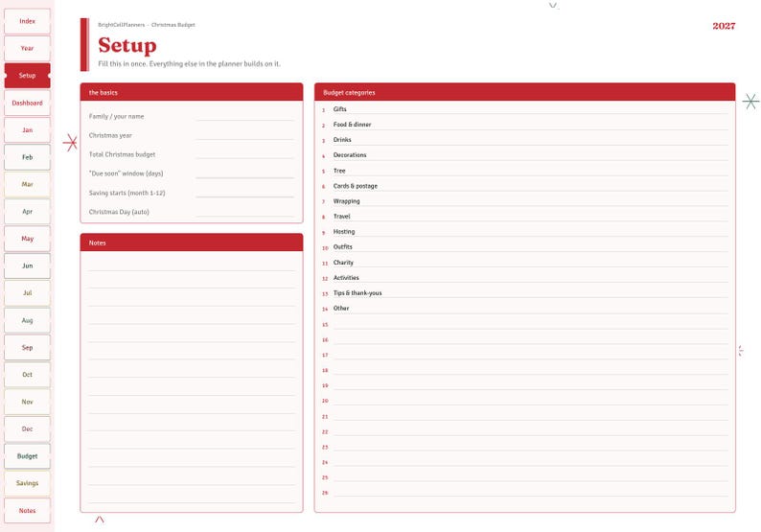761x532 pixels.
Task: Click empty category line 20
Action: tap(525, 401)
